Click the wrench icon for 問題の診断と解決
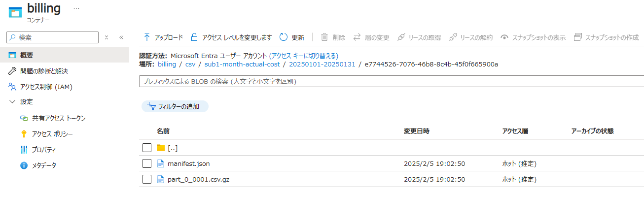Viewport: 644px width, 223px height. (12, 71)
